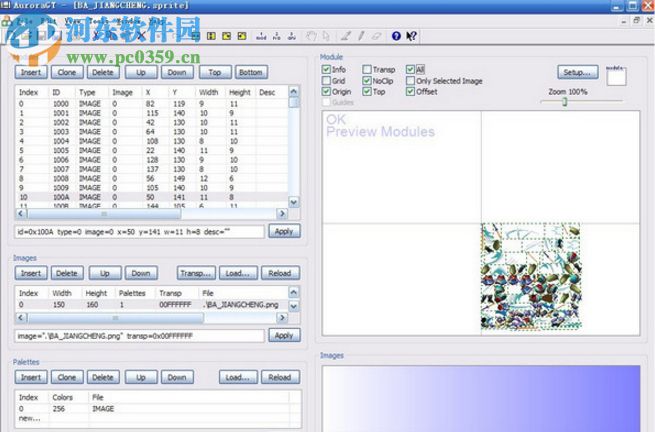Click Clone button above the modules table
655x432 pixels.
click(67, 72)
